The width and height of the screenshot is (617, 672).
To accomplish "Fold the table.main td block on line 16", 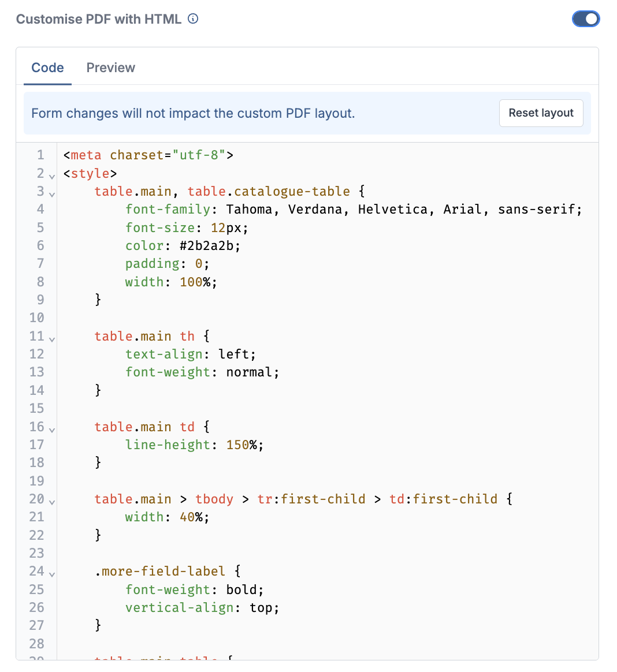I will (x=52, y=430).
